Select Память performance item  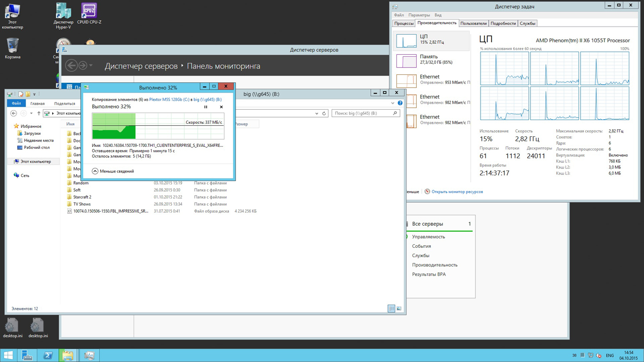point(431,60)
